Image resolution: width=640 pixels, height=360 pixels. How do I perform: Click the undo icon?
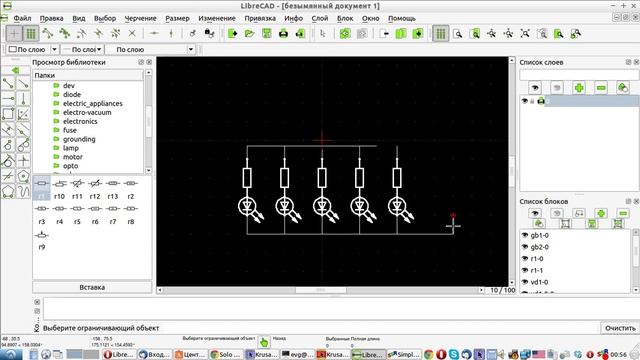345,33
